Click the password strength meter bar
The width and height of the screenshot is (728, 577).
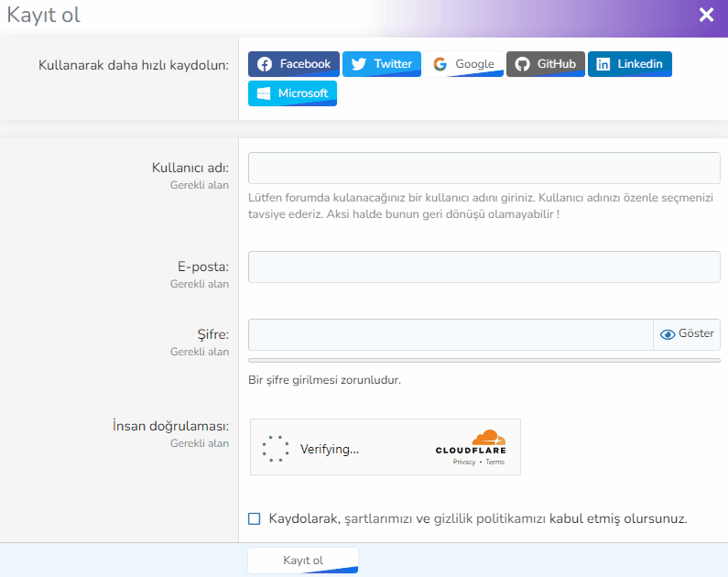coord(484,361)
